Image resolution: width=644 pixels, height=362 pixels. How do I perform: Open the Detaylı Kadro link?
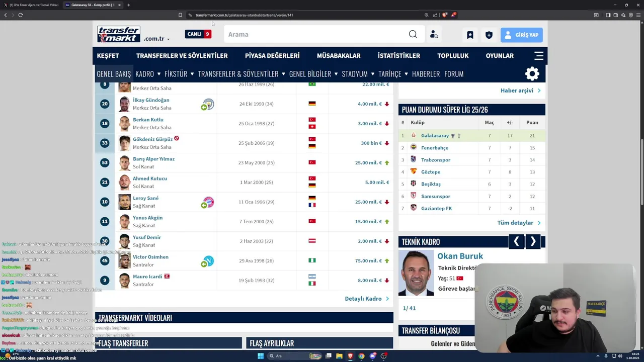(367, 299)
